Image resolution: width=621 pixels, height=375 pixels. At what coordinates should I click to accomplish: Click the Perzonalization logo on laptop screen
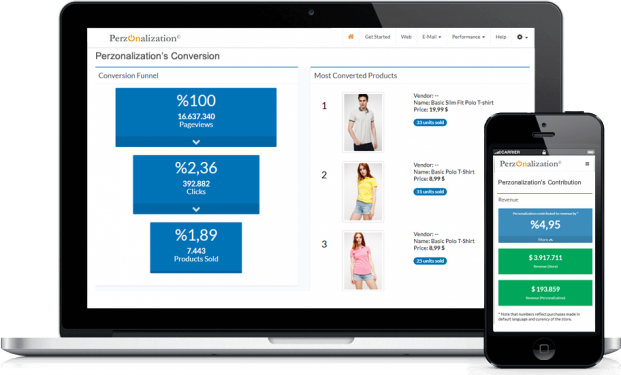(145, 38)
